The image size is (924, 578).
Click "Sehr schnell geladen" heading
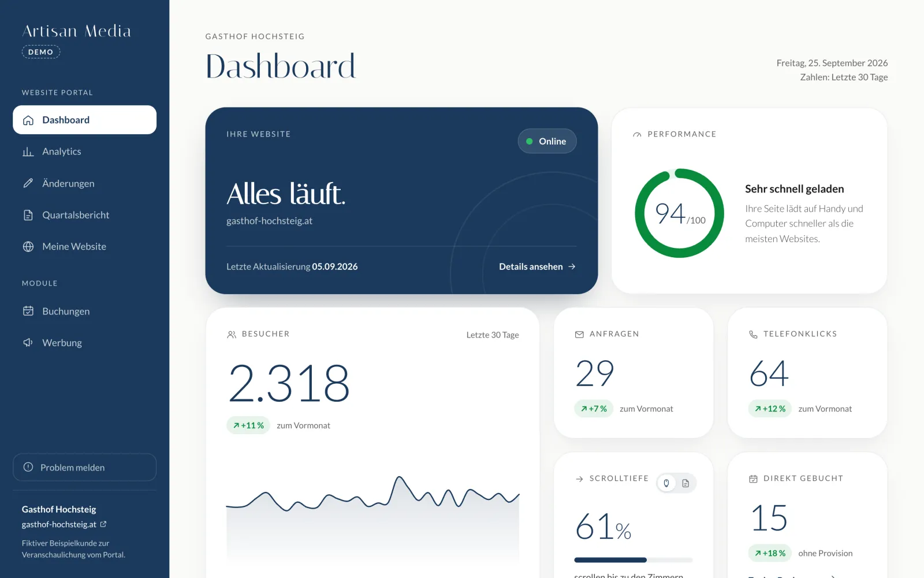(795, 189)
